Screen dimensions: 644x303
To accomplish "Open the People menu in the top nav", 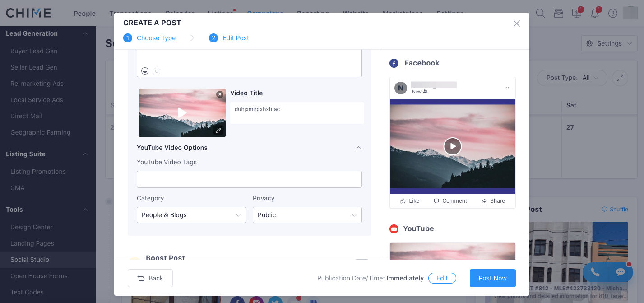I will [x=84, y=13].
